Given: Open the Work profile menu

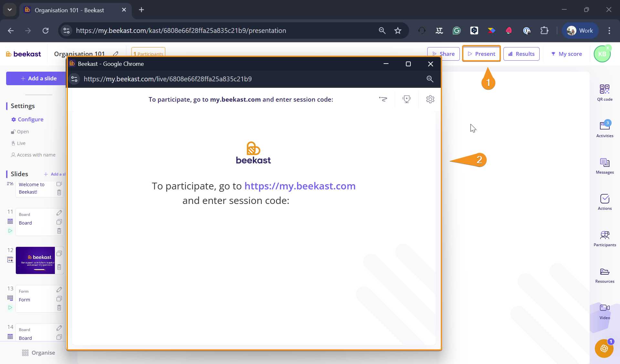Looking at the screenshot, I should click(580, 31).
